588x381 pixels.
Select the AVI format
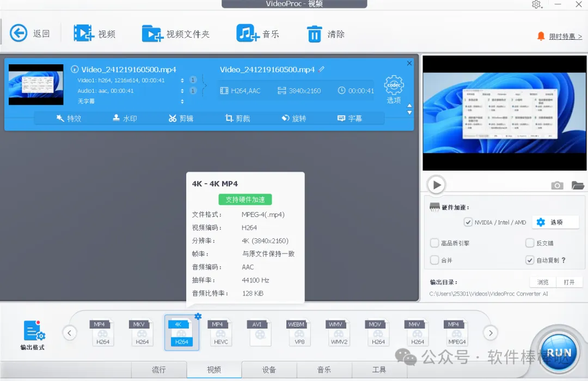[260, 332]
